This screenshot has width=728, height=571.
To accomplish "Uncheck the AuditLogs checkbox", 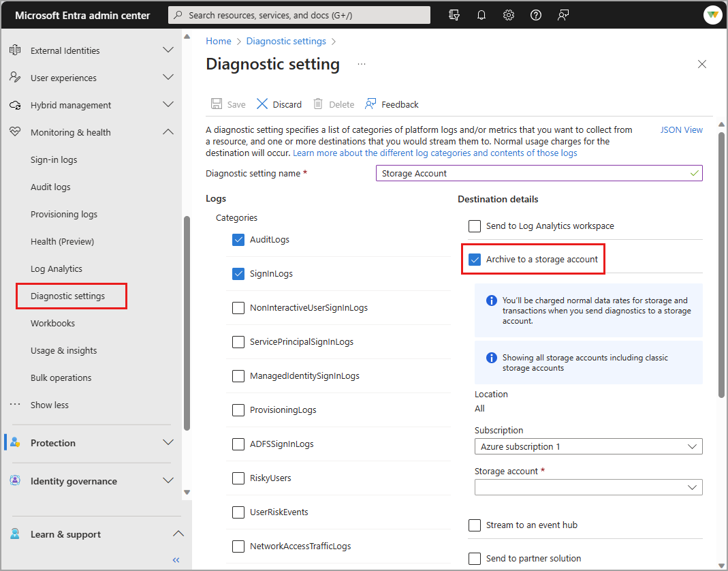I will (x=238, y=240).
